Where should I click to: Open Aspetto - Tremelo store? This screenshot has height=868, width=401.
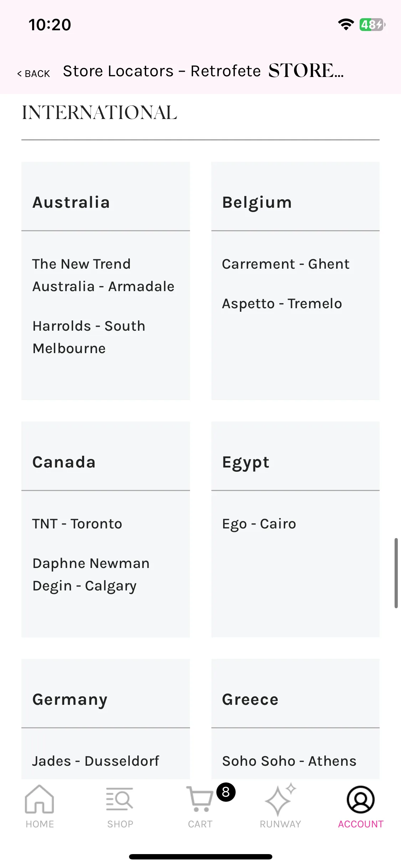282,304
